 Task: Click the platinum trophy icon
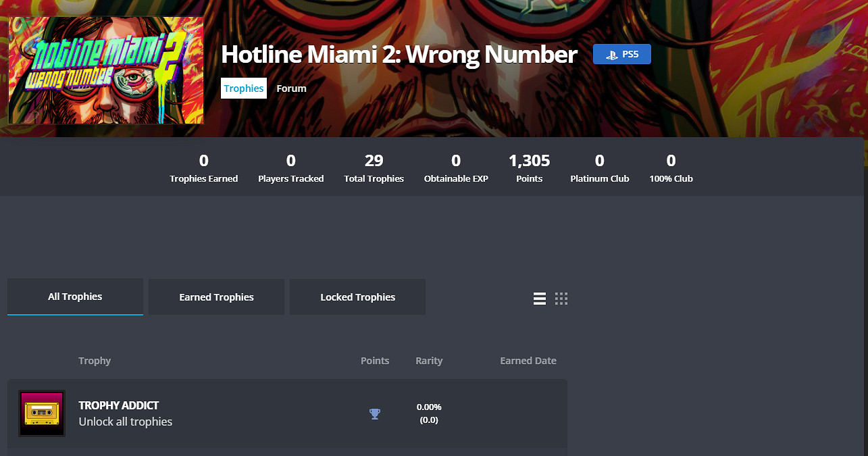coord(375,414)
